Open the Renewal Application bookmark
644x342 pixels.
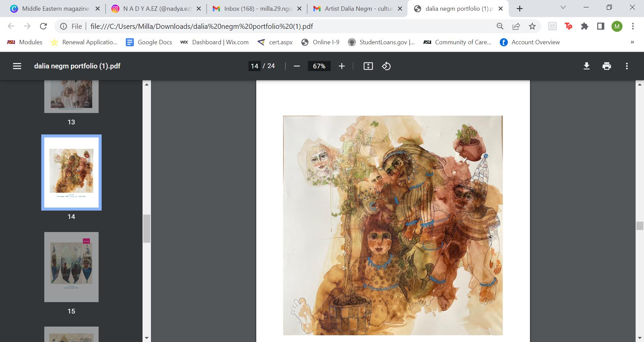click(84, 42)
